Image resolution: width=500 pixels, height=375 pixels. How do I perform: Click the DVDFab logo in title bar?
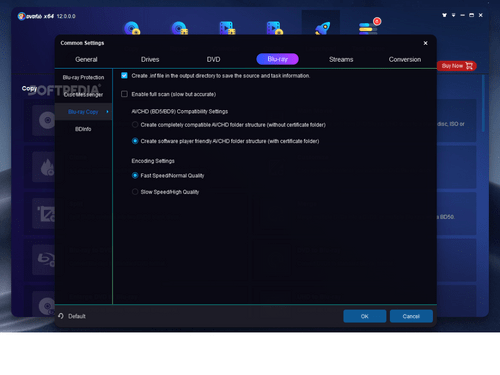point(21,16)
